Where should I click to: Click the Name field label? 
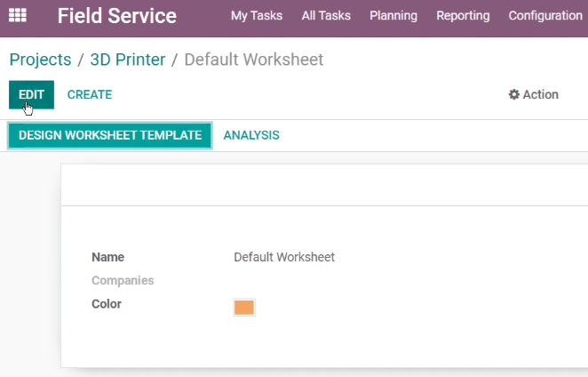tap(108, 257)
